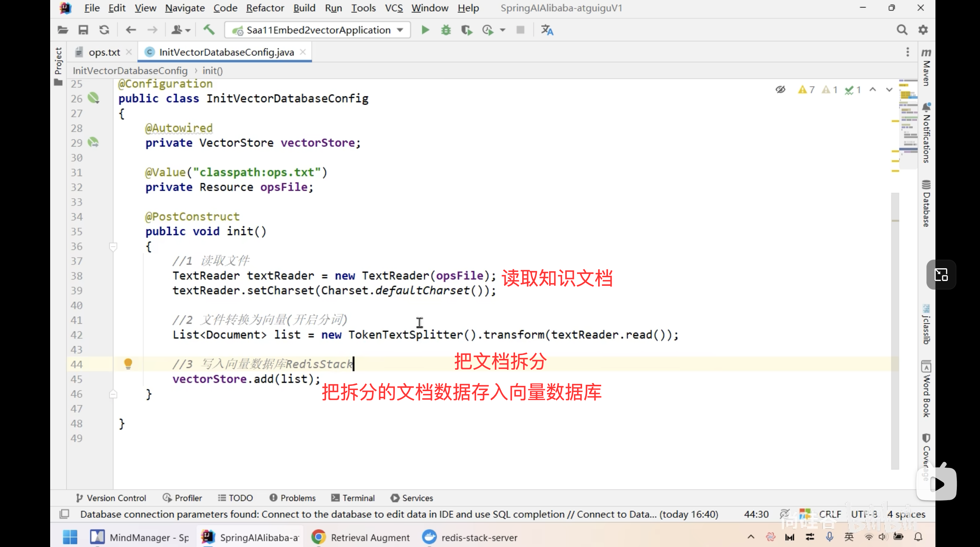Screen dimensions: 980x547
Task: Start debugging with the Debug bug icon
Action: [446, 30]
